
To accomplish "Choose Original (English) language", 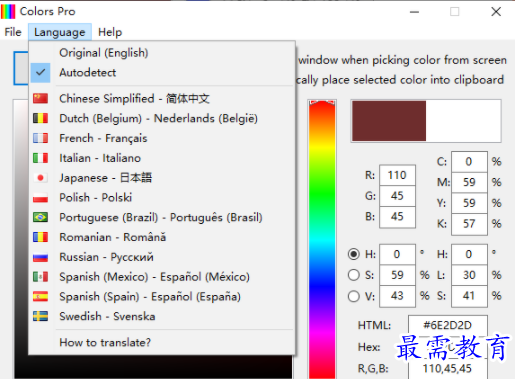I will click(162, 53).
